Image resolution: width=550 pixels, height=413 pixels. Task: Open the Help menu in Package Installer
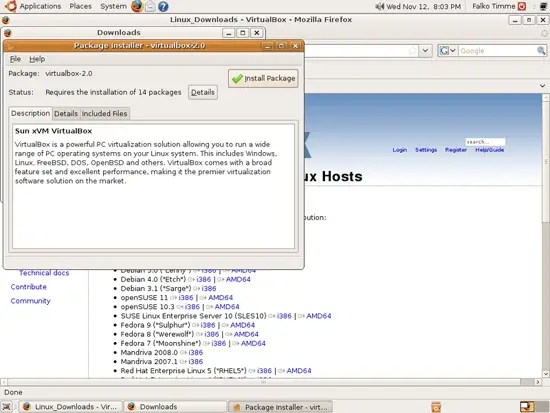[x=37, y=59]
